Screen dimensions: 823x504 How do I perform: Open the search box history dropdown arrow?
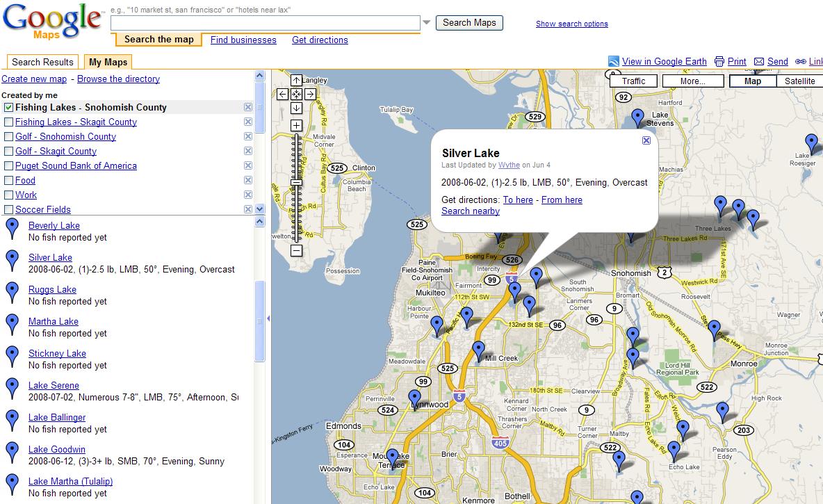(427, 23)
